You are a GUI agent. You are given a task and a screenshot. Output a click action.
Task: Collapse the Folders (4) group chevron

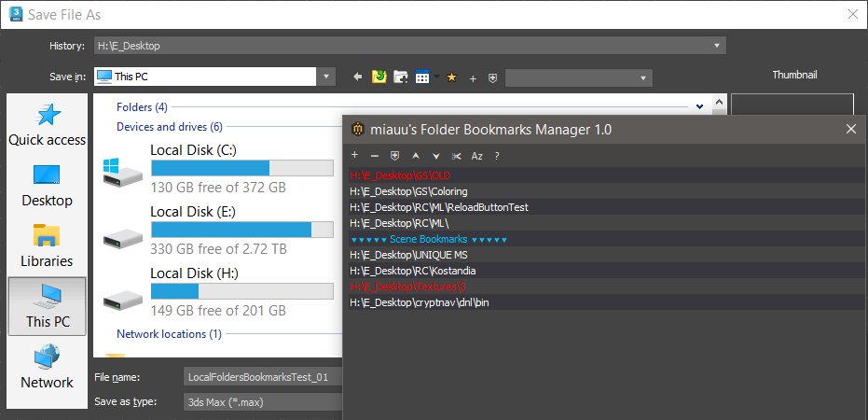click(699, 106)
